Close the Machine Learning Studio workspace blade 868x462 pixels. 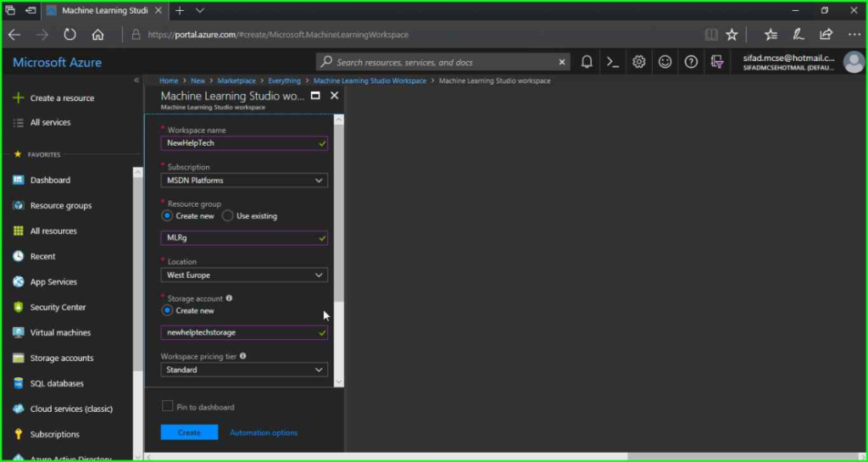click(334, 95)
